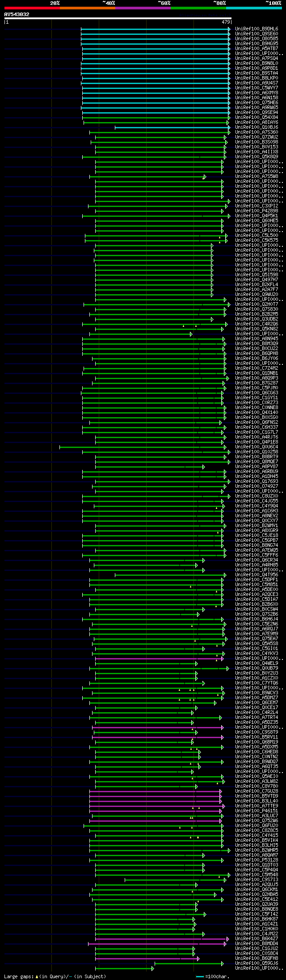Select the UniRef100_C4R2Q6 label
This screenshot has height=980, width=286.
257,324
